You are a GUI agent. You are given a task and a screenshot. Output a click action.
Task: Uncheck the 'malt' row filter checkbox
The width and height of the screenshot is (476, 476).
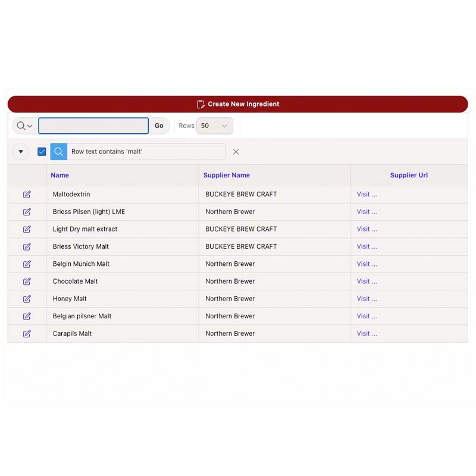(x=42, y=152)
